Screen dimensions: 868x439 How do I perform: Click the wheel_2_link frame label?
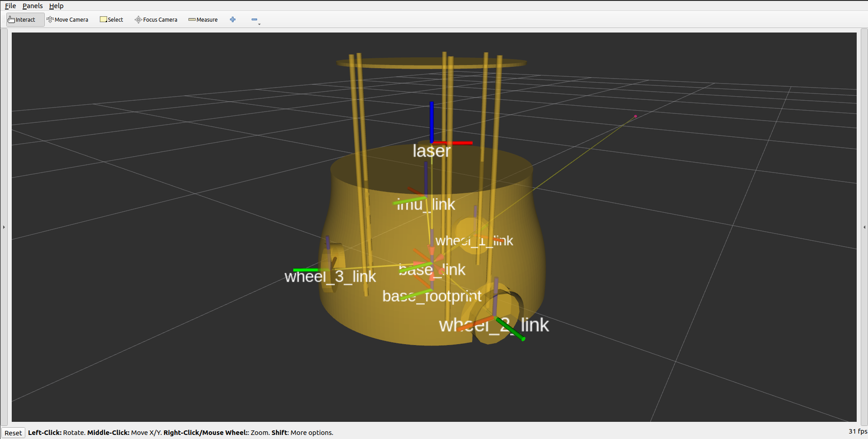pos(494,325)
